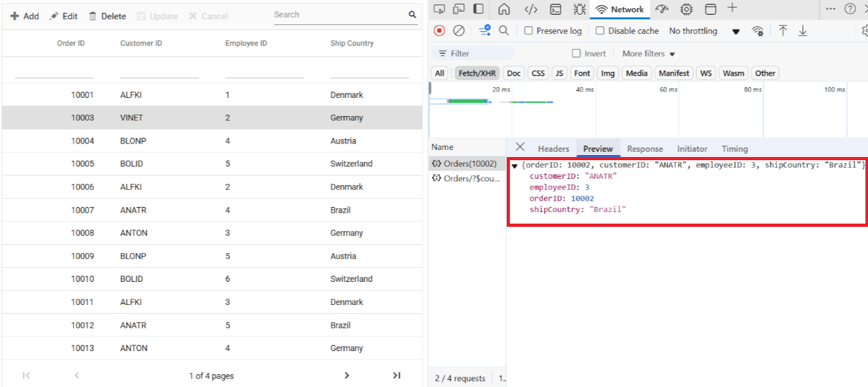Click the import HAR upload arrow
Screen dimensions: 868x387
coord(783,31)
